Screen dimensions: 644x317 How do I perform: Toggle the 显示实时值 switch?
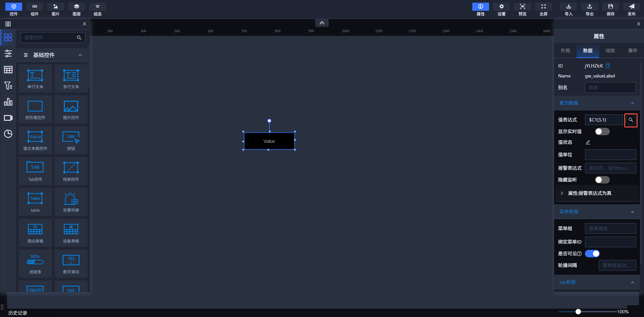click(x=602, y=131)
